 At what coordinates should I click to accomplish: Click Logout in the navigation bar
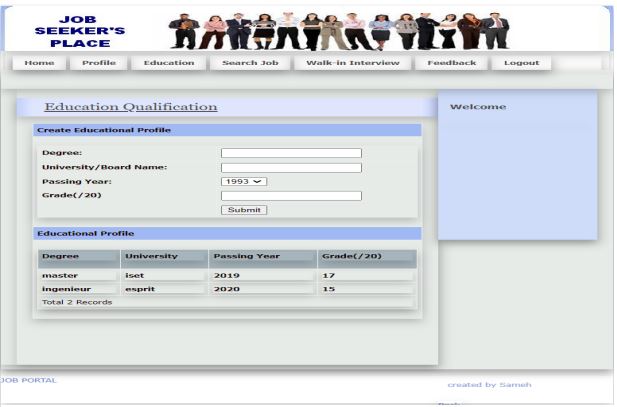(x=521, y=63)
